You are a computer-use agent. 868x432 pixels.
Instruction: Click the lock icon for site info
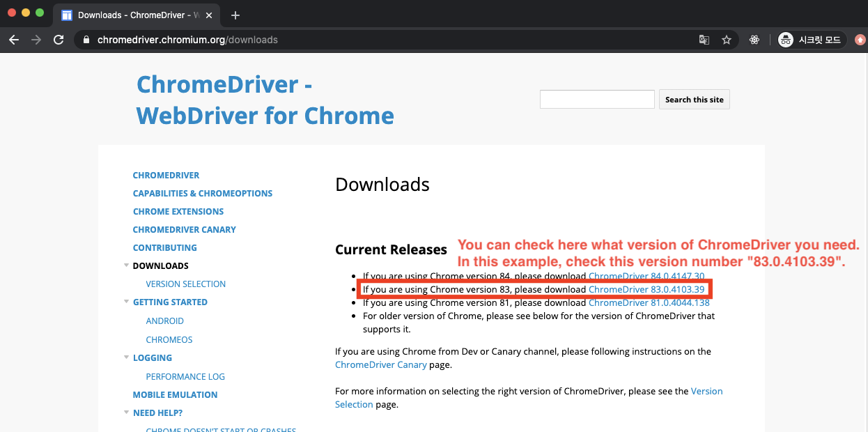click(x=86, y=40)
